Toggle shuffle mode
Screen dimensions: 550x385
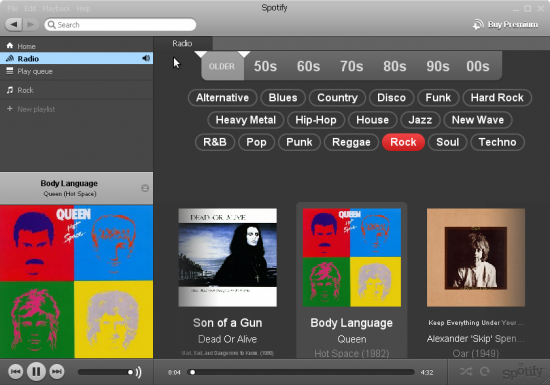[x=466, y=371]
